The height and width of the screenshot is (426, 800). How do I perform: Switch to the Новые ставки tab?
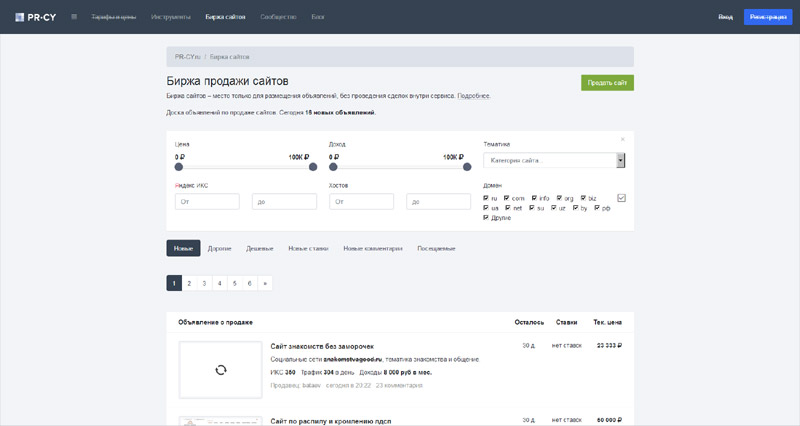coord(308,248)
